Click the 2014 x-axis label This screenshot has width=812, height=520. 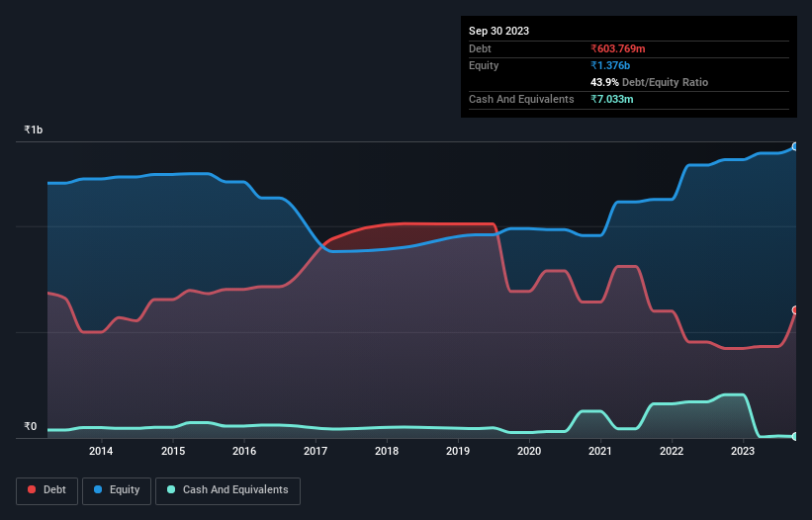point(101,451)
